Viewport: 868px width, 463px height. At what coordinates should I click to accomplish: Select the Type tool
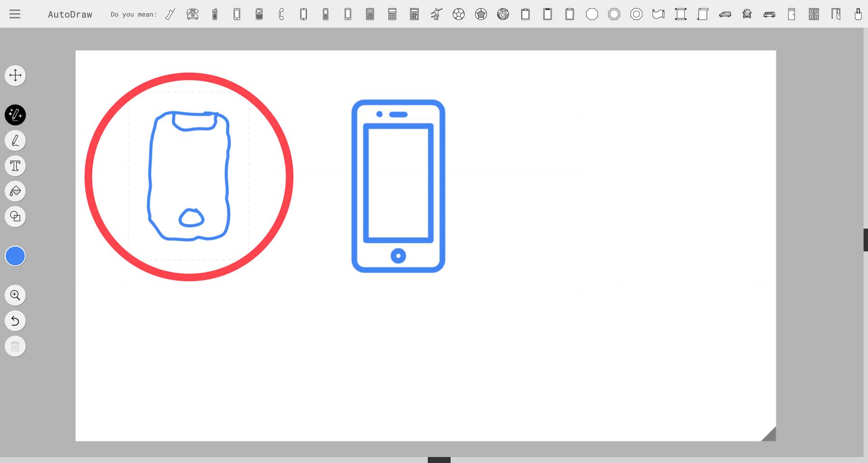pyautogui.click(x=15, y=166)
